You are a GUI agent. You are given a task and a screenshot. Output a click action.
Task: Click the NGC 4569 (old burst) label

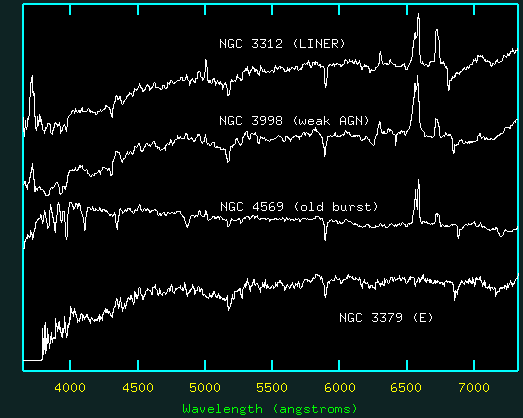(x=299, y=207)
